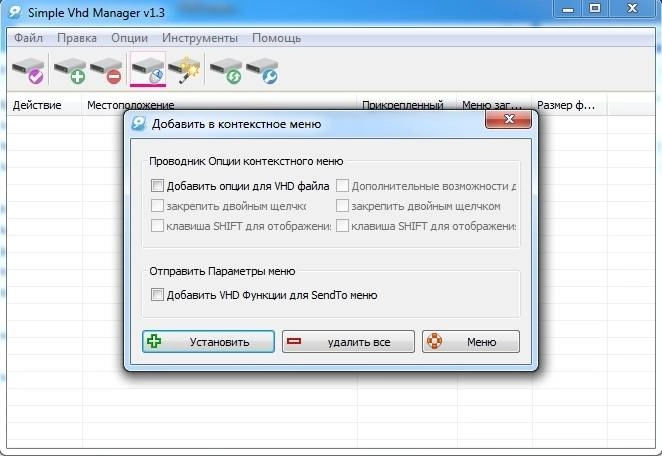Click the attach VHD drive icon with purple checkmark
This screenshot has width=662, height=456.
[28, 71]
